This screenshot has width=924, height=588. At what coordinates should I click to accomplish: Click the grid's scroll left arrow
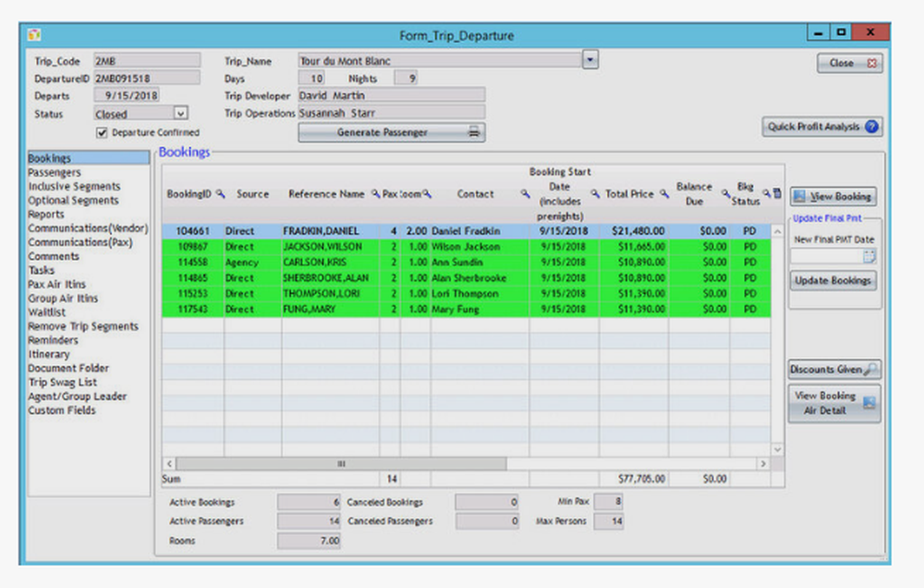click(x=169, y=463)
